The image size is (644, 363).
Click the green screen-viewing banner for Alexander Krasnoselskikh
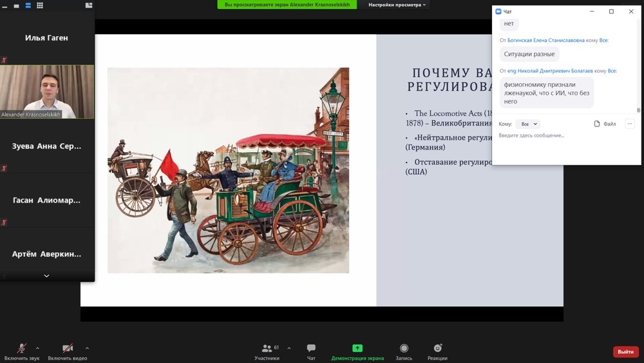287,5
